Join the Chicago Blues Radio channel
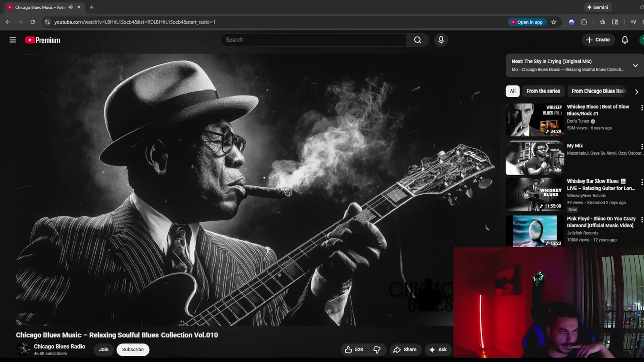Image resolution: width=644 pixels, height=362 pixels. point(104,349)
